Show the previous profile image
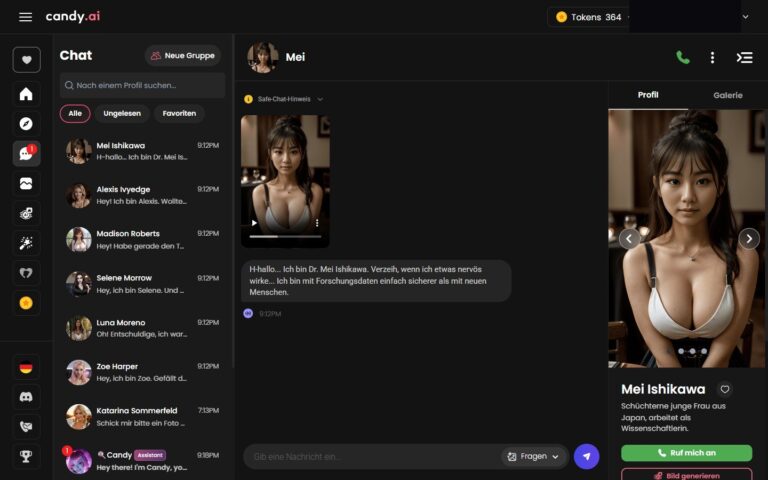The height and width of the screenshot is (480, 768). pos(629,239)
